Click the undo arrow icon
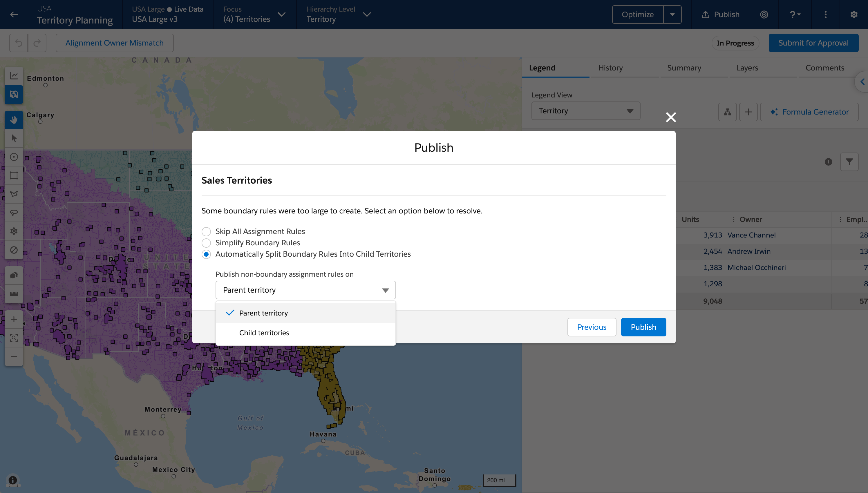The width and height of the screenshot is (868, 493). point(19,43)
